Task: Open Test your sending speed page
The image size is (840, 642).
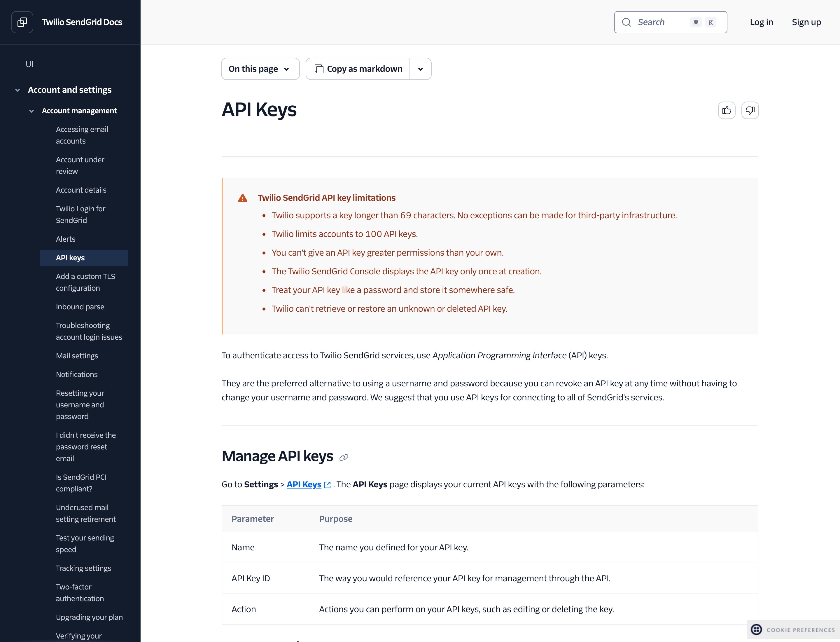Action: 85,543
